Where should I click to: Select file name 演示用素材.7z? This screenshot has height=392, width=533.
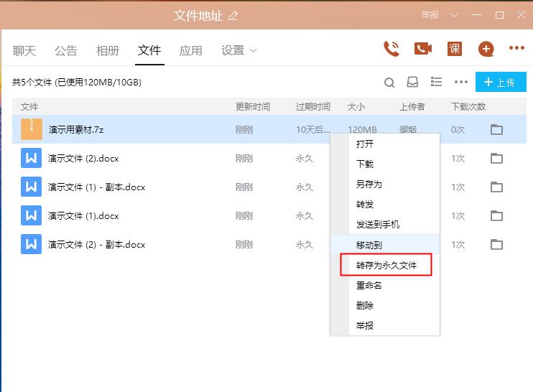76,129
